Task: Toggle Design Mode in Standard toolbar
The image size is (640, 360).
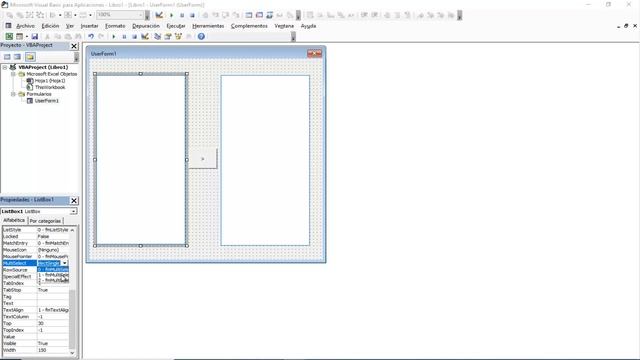Action: click(x=144, y=36)
